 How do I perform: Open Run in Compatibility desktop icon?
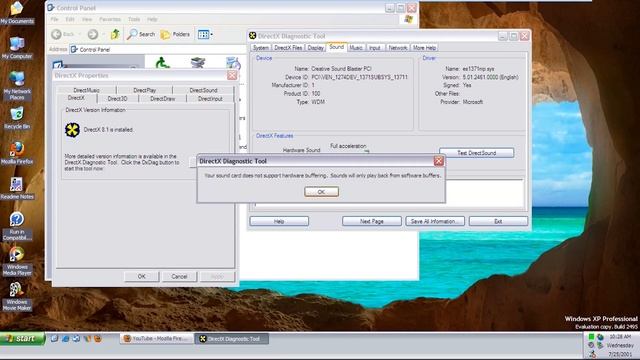coord(17,226)
